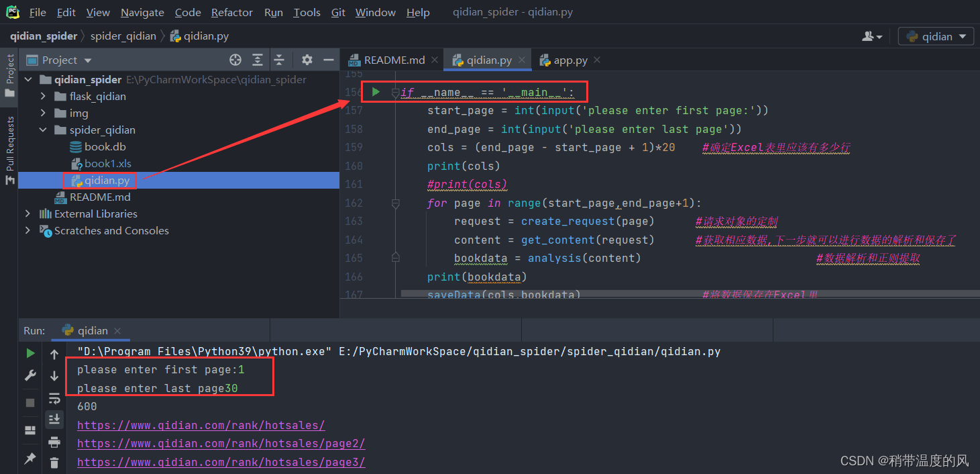Clear all console output with the trash icon
980x474 pixels.
coord(54,463)
